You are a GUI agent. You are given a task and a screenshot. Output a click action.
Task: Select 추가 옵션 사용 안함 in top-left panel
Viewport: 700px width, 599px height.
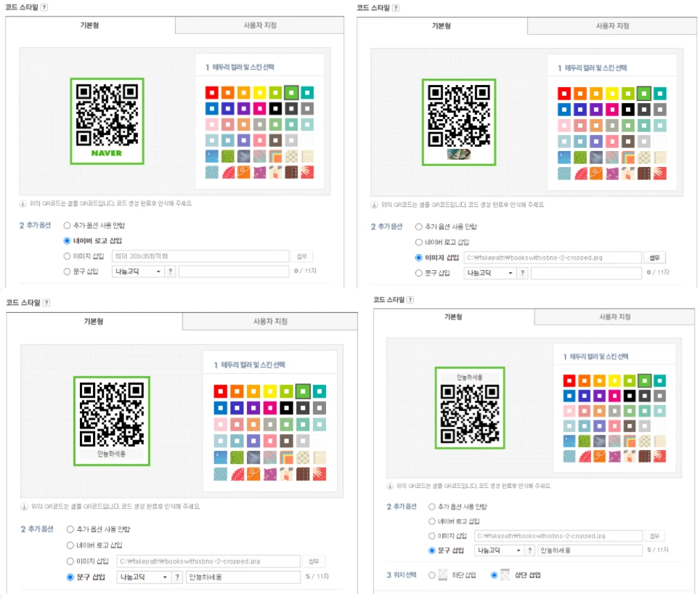[x=67, y=225]
